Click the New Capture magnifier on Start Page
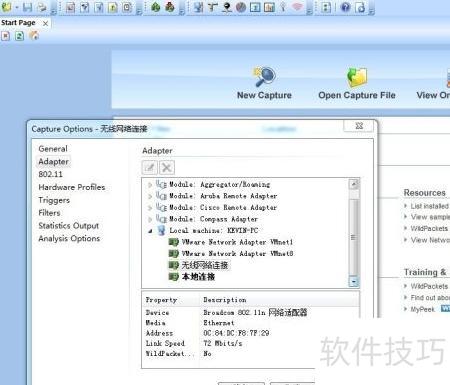This screenshot has height=385, width=450. tap(264, 77)
